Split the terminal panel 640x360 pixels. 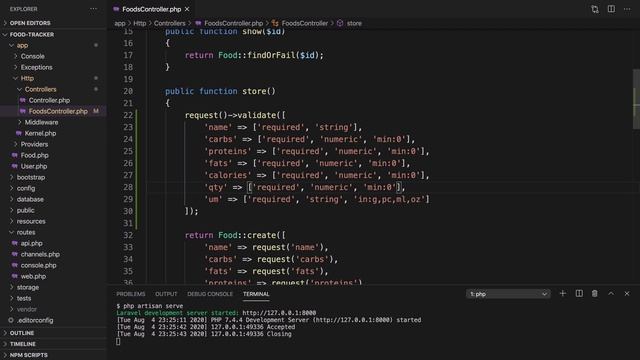click(x=579, y=293)
